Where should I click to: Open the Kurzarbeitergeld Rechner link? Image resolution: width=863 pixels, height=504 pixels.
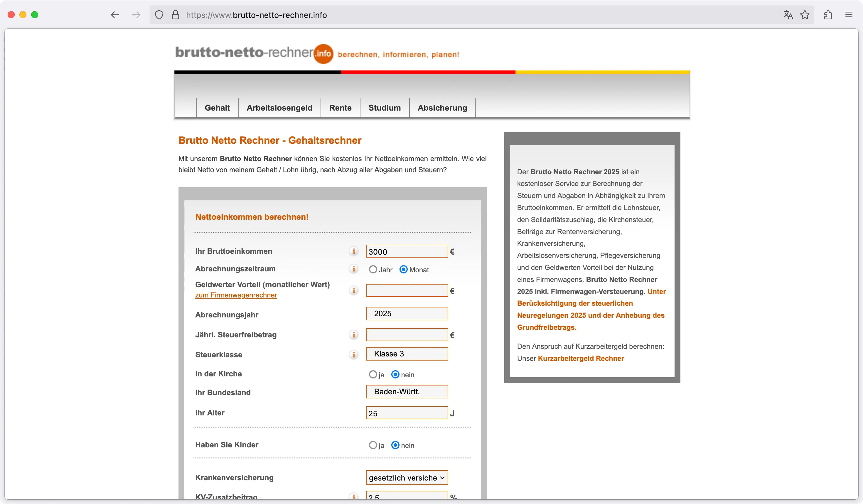(x=581, y=358)
